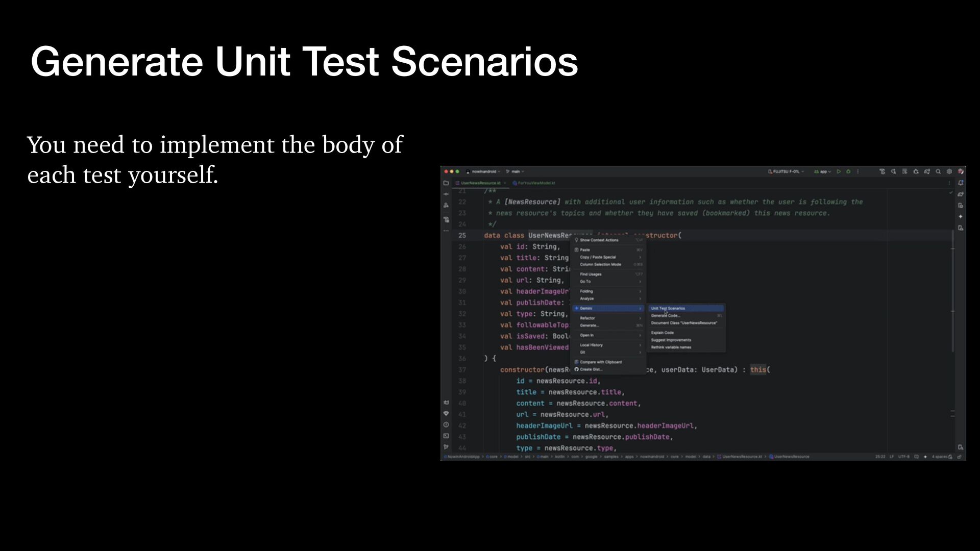The width and height of the screenshot is (980, 551).
Task: Open the Notifications bell icon in the right sidebar
Action: [961, 183]
